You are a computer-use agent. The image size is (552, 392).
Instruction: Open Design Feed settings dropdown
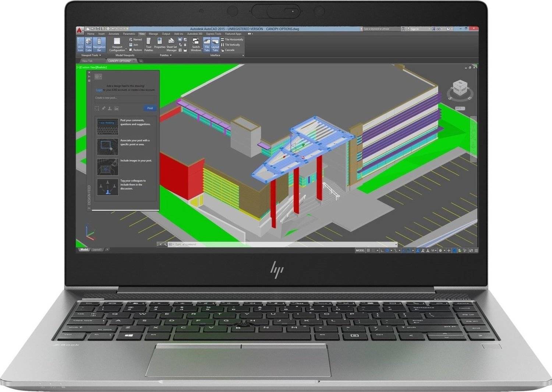click(98, 77)
